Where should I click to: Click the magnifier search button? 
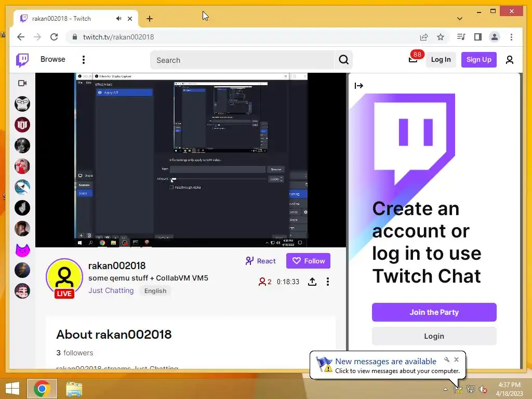[x=344, y=60]
